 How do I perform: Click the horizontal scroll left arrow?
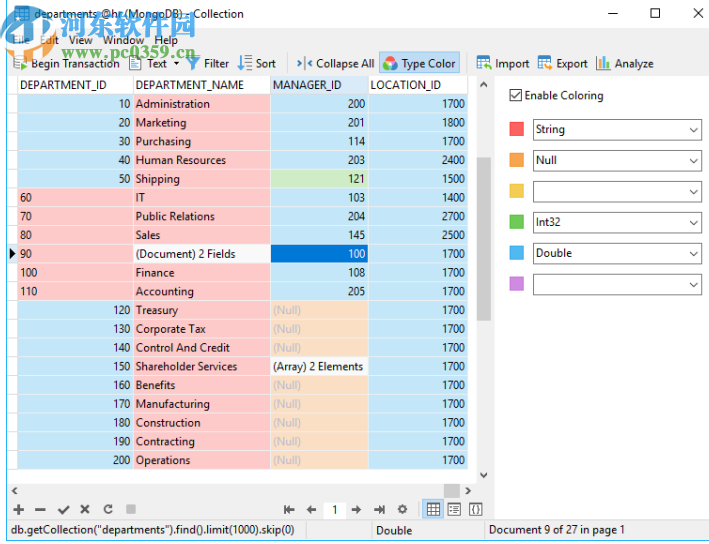pyautogui.click(x=14, y=491)
